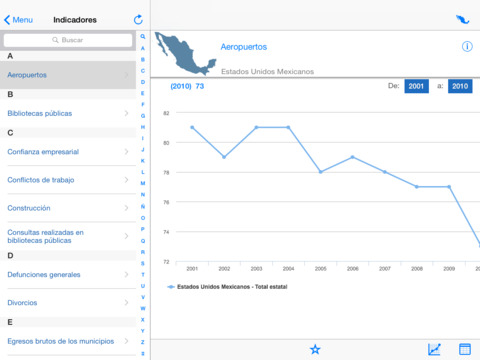Image resolution: width=480 pixels, height=360 pixels.
Task: Click the refresh icon beside Indicadores
Action: (x=138, y=20)
